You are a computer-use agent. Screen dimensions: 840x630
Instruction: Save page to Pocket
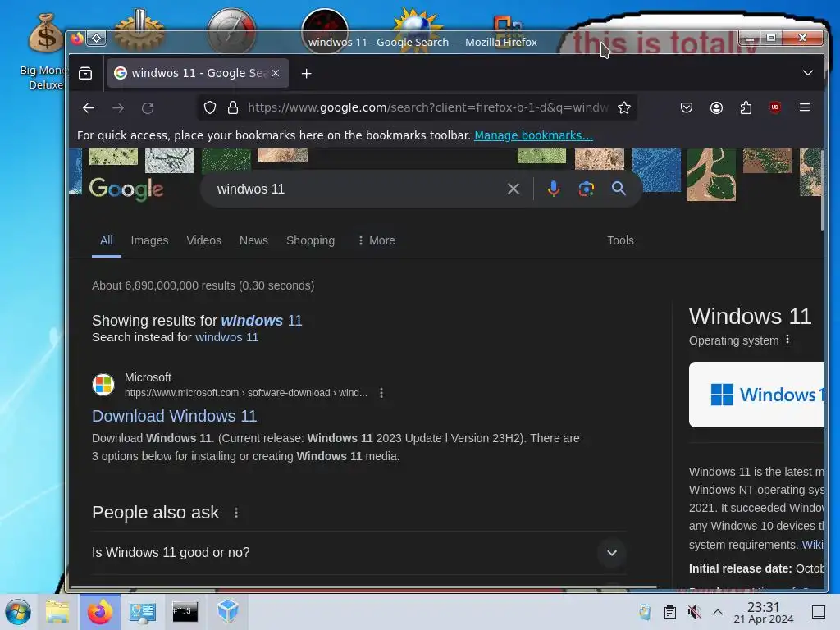687,107
